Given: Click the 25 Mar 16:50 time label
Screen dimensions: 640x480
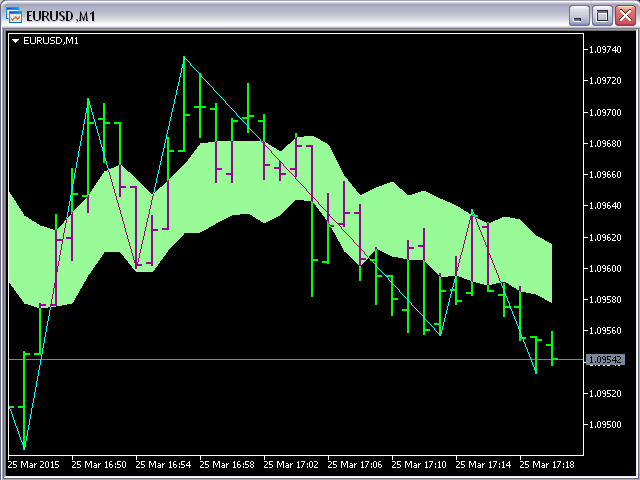Looking at the screenshot, I should (x=102, y=465).
